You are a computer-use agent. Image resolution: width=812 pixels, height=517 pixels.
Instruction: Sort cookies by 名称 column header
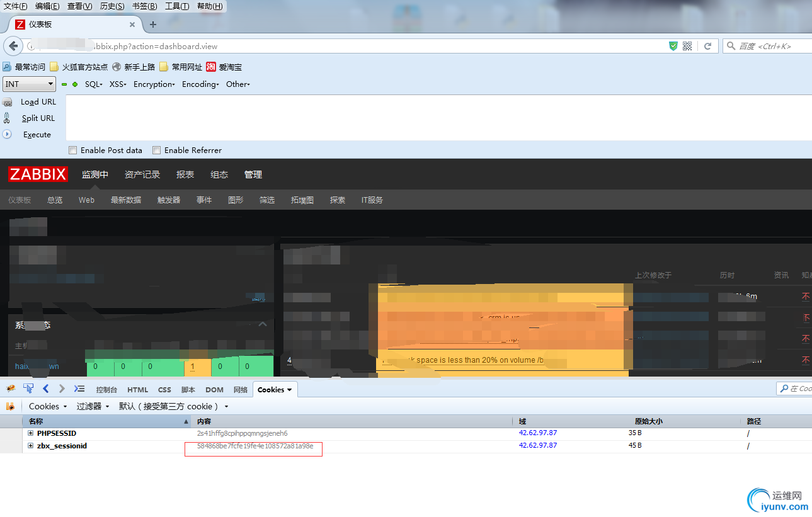tap(106, 421)
